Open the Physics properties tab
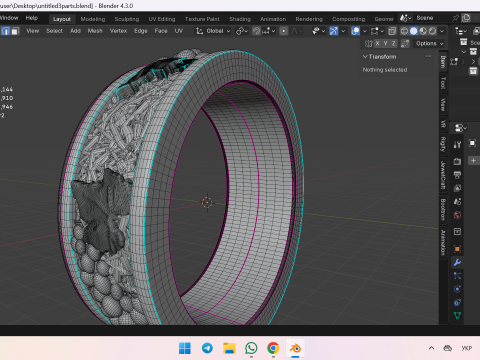Image resolution: width=480 pixels, height=360 pixels. pos(457,289)
